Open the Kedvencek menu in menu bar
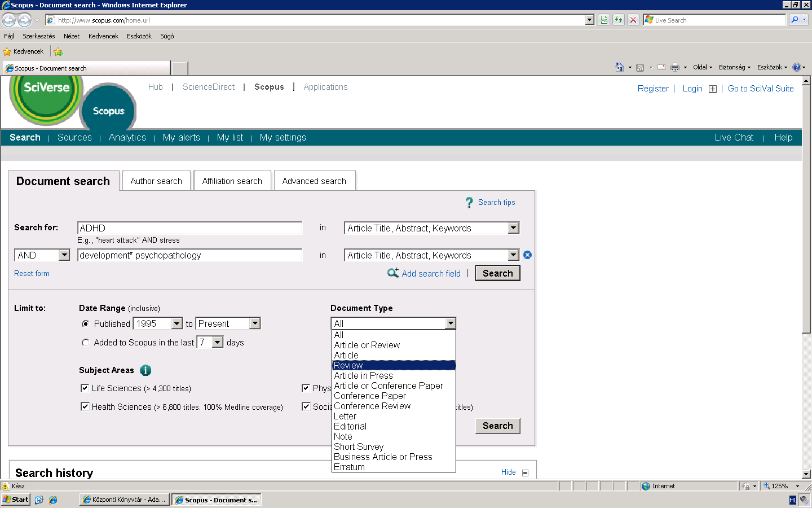 (x=103, y=36)
